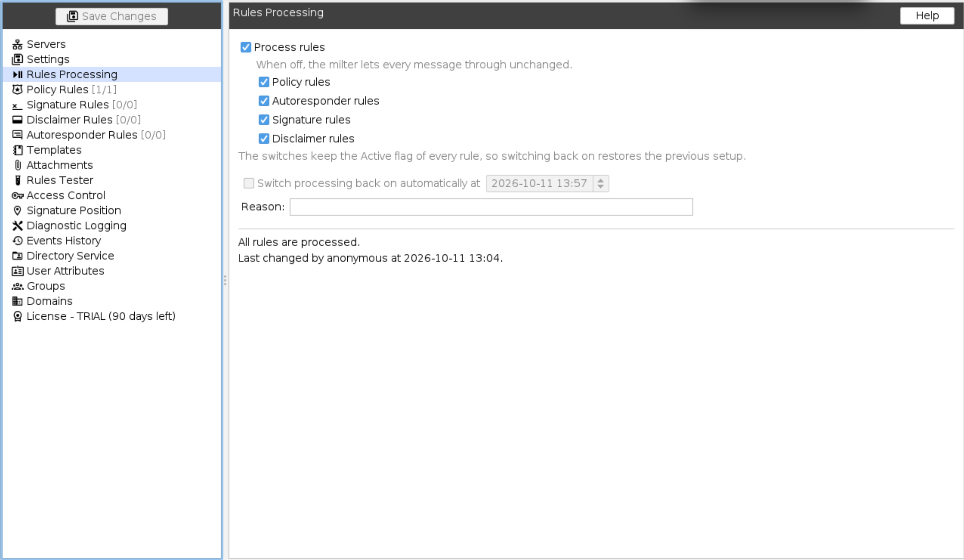Click the Save Changes button
This screenshot has width=964, height=560.
112,16
